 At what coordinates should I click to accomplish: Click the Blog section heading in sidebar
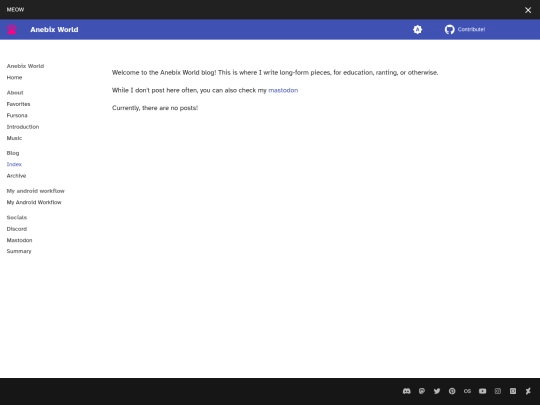tap(13, 153)
